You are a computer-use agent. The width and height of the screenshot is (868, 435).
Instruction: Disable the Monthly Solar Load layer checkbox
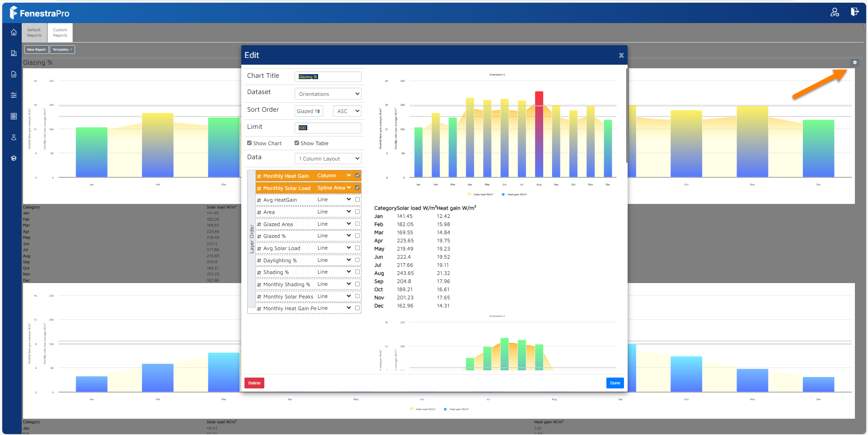(x=357, y=188)
